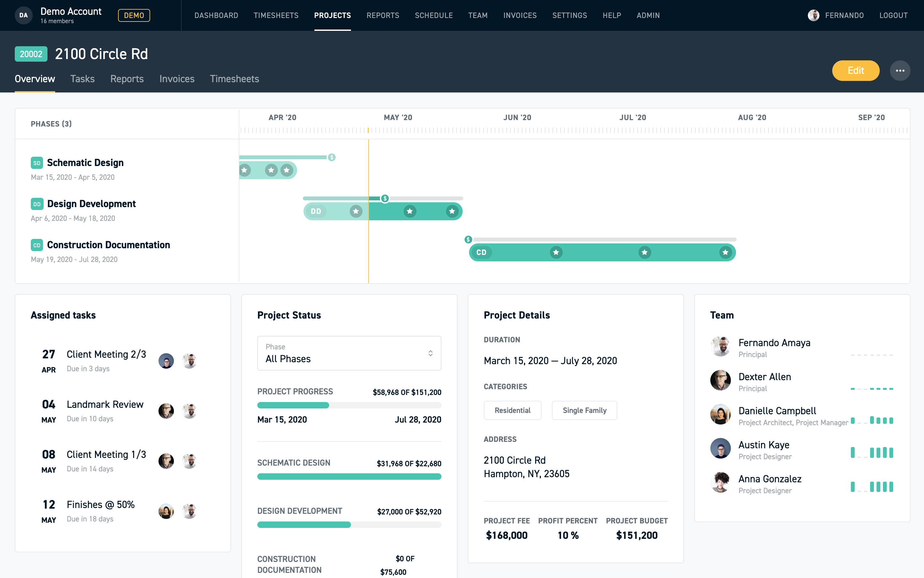
Task: Click the second assignee avatar for Landmark Review
Action: pos(189,411)
